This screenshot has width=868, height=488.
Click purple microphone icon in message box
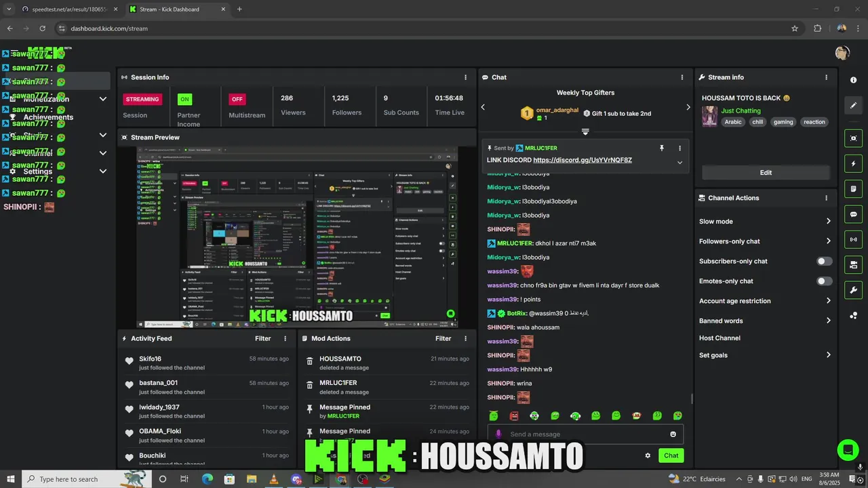click(x=498, y=434)
